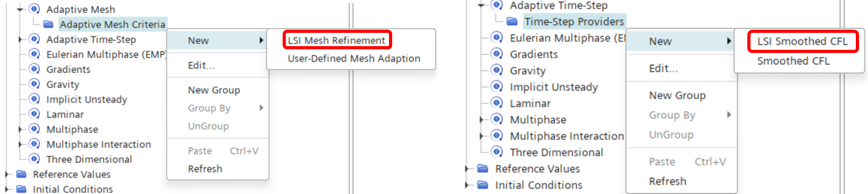Select LSI Mesh Refinement menu entry
Image resolution: width=868 pixels, height=194 pixels.
[x=337, y=40]
